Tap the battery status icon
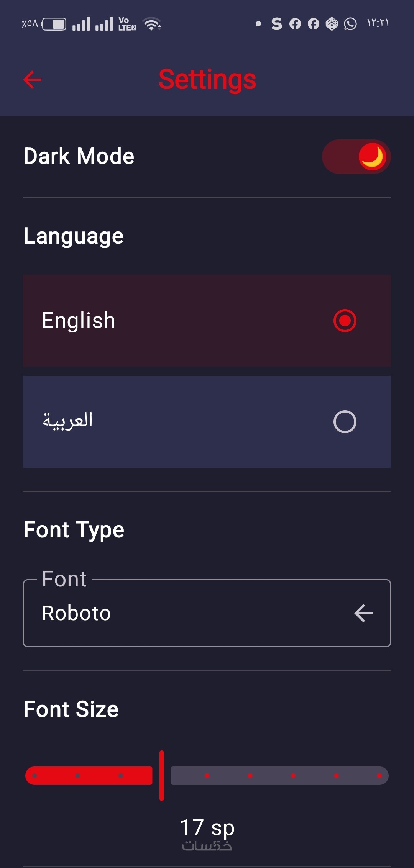This screenshot has width=414, height=868. (x=54, y=24)
